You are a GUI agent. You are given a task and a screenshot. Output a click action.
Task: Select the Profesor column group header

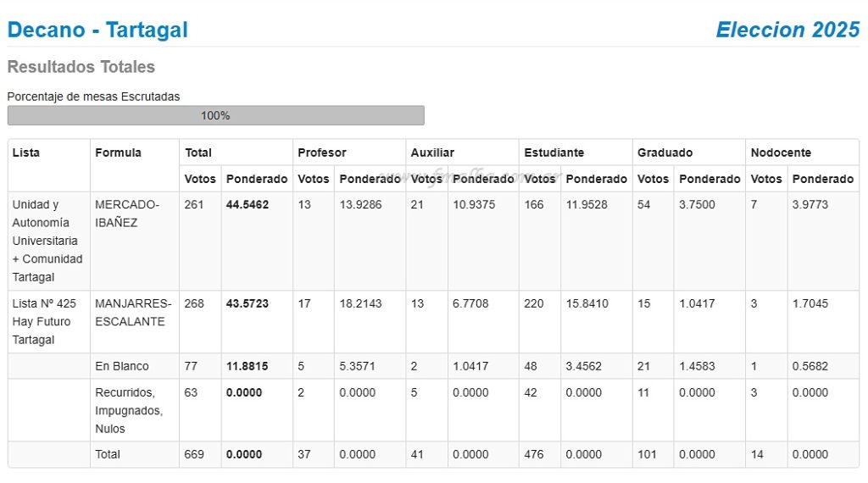pos(321,153)
